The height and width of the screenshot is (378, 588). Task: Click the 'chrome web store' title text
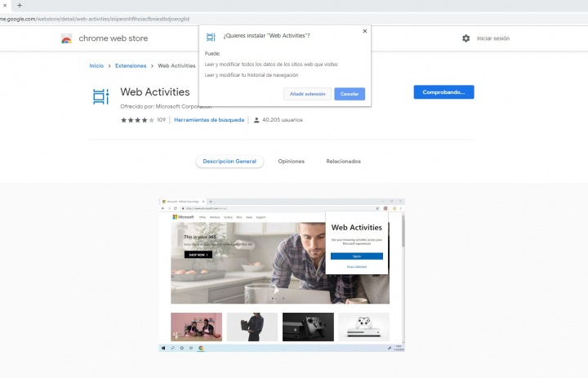(x=114, y=38)
